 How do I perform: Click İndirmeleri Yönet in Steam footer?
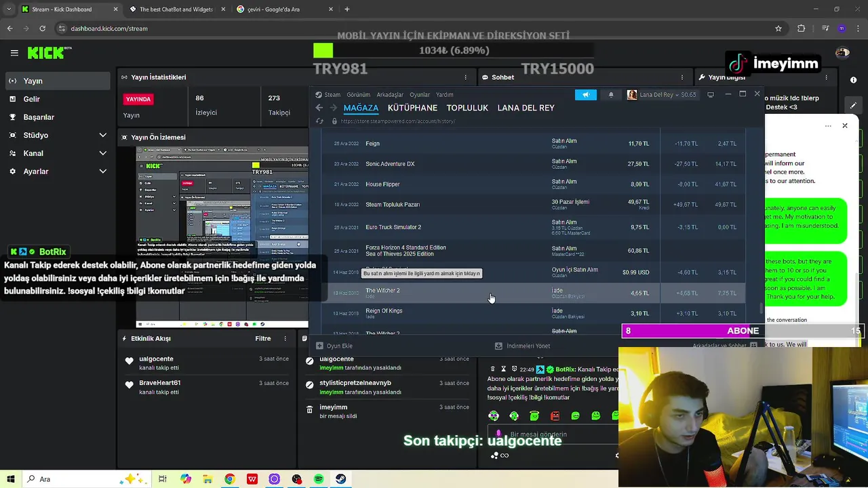(x=522, y=346)
